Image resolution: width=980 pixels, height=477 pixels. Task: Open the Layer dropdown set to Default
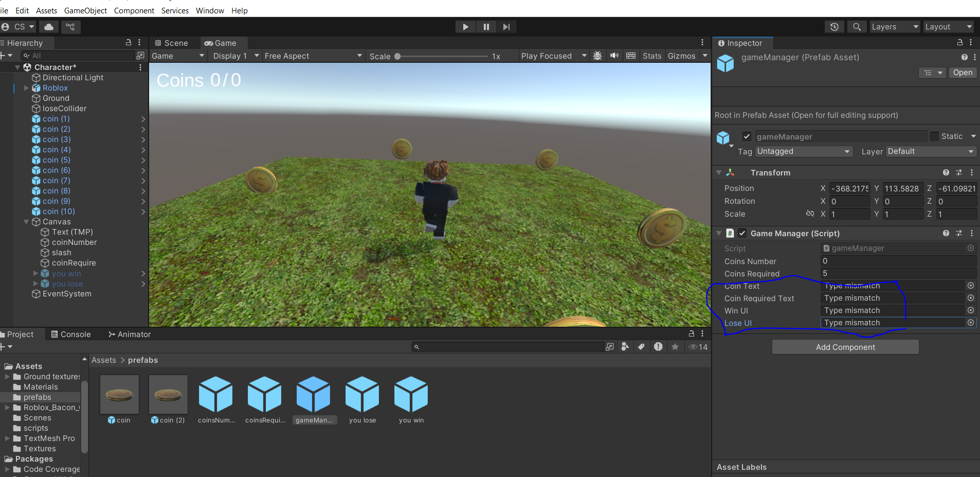(931, 151)
